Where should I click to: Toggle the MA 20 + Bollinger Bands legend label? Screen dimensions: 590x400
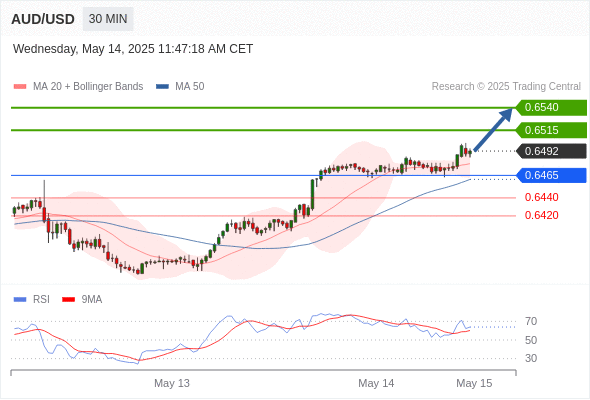pos(88,87)
